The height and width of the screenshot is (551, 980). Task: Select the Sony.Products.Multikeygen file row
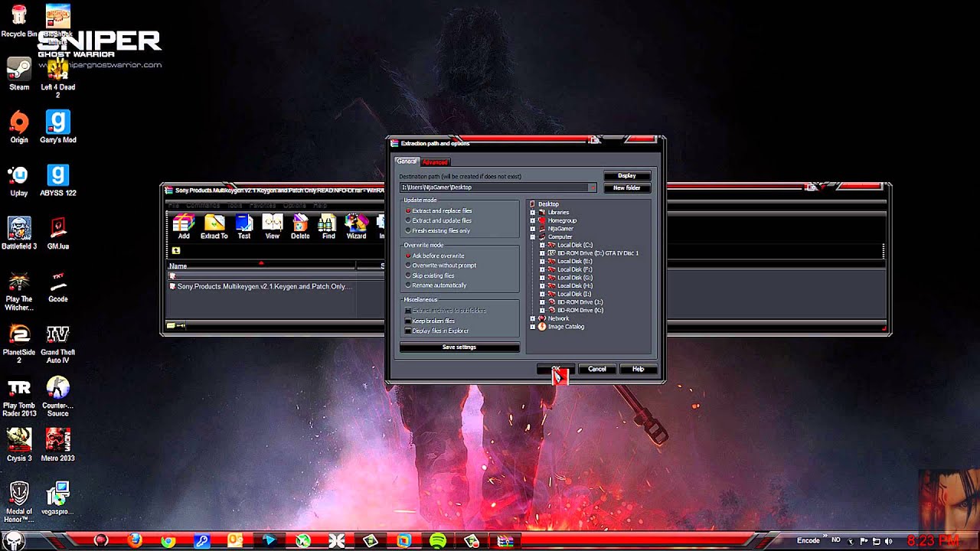pyautogui.click(x=261, y=286)
